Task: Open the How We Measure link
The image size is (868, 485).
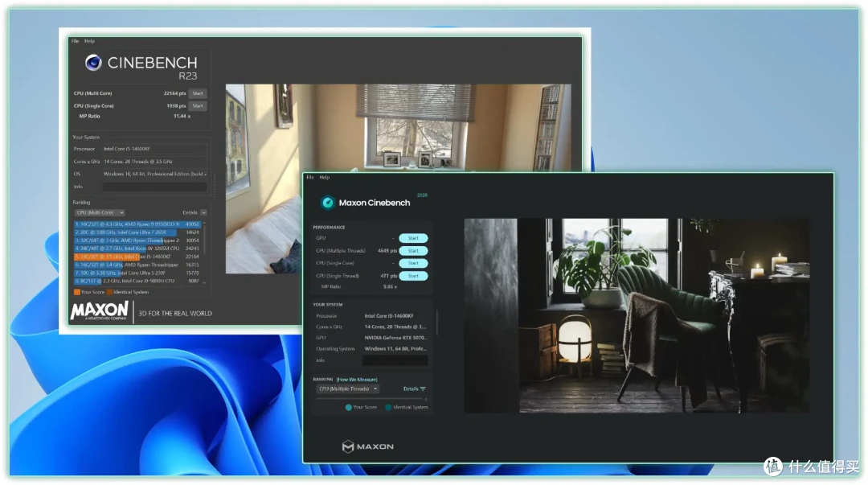Action: 357,380
